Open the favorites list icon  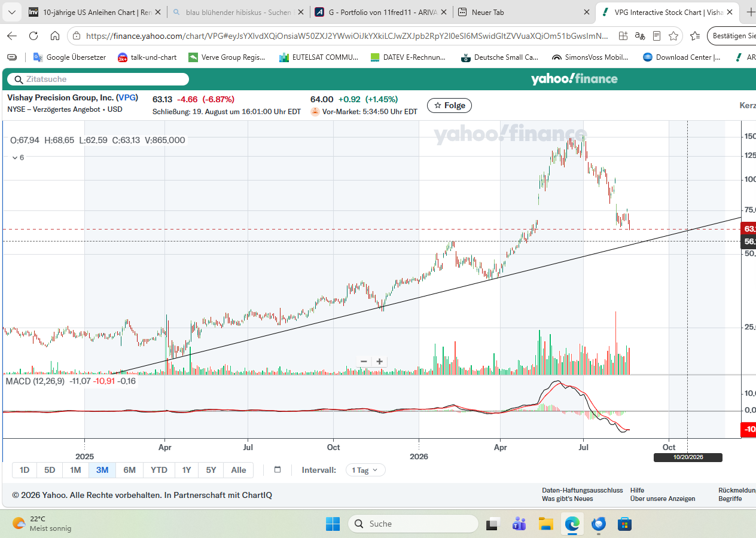(x=695, y=36)
